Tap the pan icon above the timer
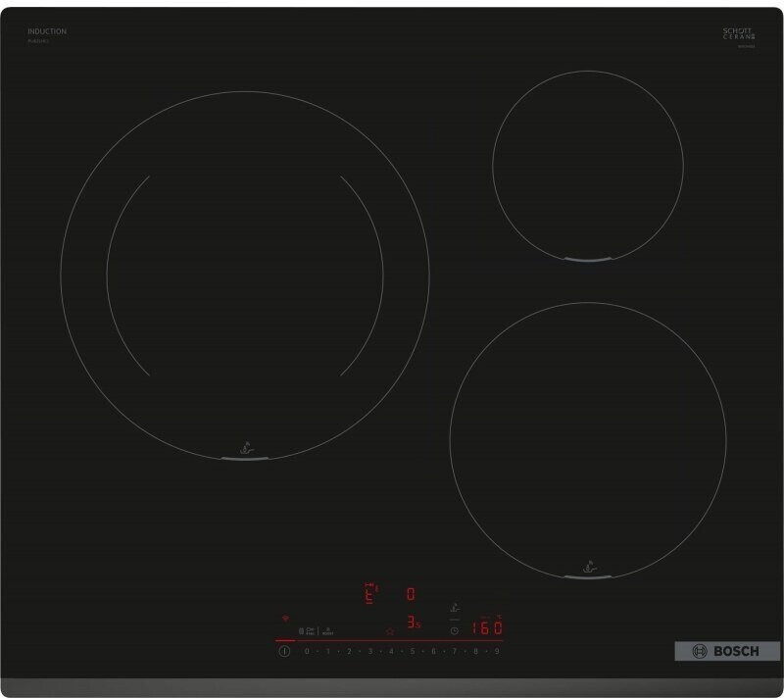 [455, 607]
